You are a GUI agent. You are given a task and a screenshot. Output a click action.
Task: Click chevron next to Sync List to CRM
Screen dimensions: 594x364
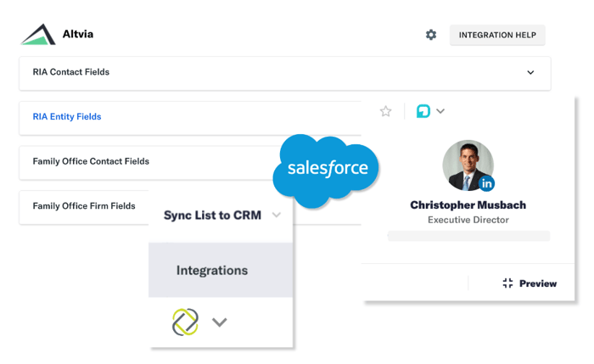pos(277,216)
